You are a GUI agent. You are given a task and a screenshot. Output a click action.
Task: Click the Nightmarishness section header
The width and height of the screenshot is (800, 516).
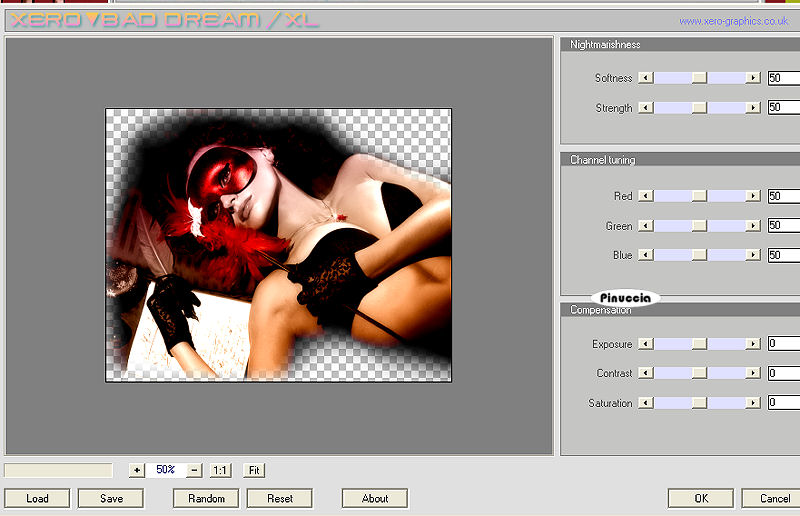(680, 44)
